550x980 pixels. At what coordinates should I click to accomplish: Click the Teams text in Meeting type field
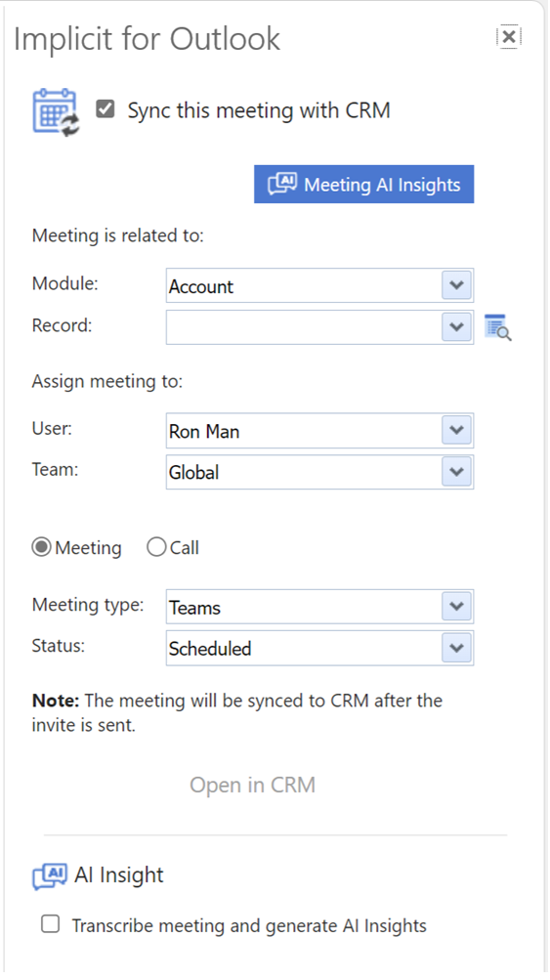point(194,608)
